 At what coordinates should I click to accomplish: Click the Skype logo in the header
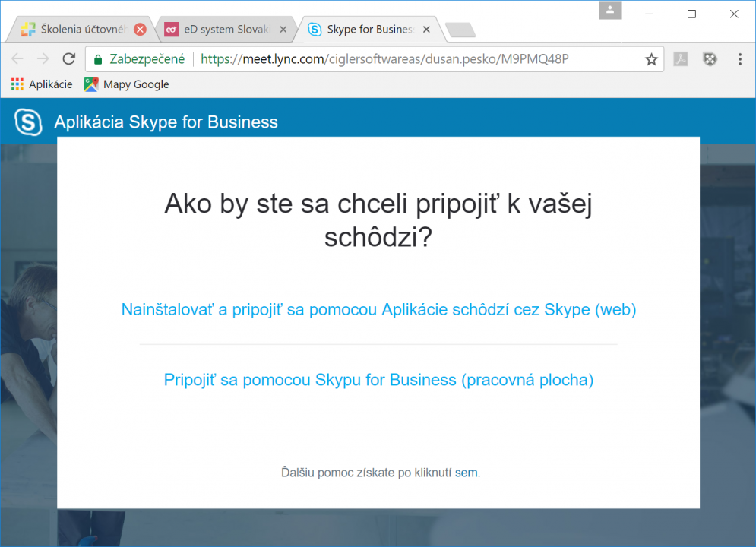[29, 122]
